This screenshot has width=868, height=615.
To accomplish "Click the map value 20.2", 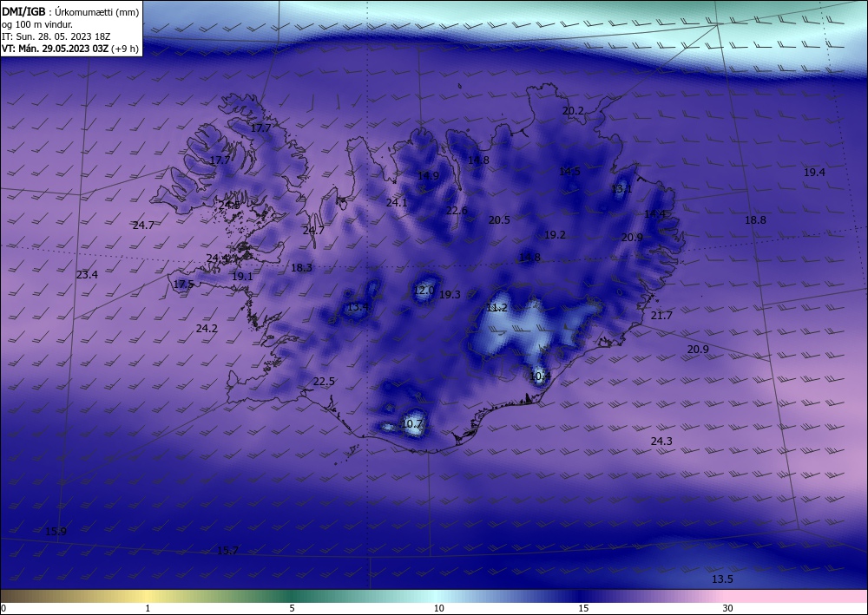I will 573,111.
